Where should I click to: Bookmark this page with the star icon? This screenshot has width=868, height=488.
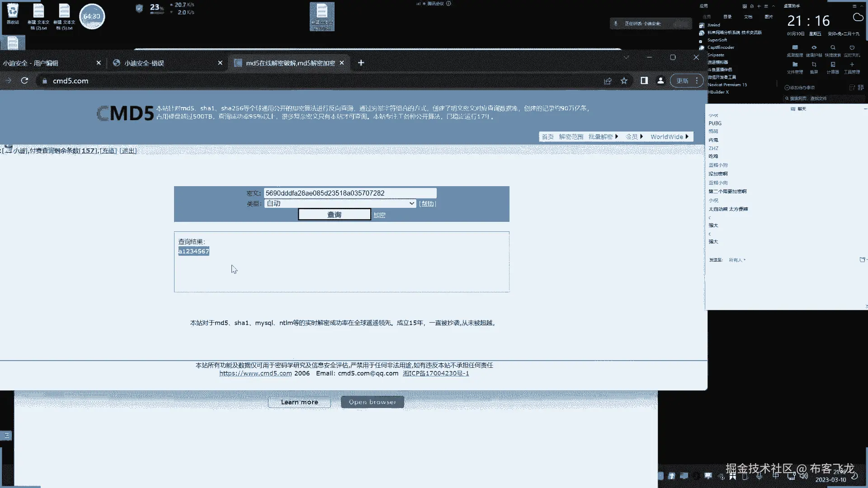click(624, 80)
